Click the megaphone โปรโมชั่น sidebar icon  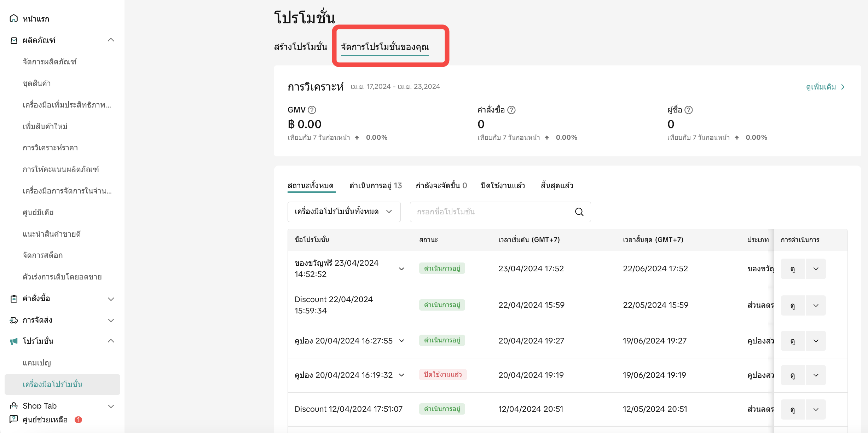click(x=13, y=341)
